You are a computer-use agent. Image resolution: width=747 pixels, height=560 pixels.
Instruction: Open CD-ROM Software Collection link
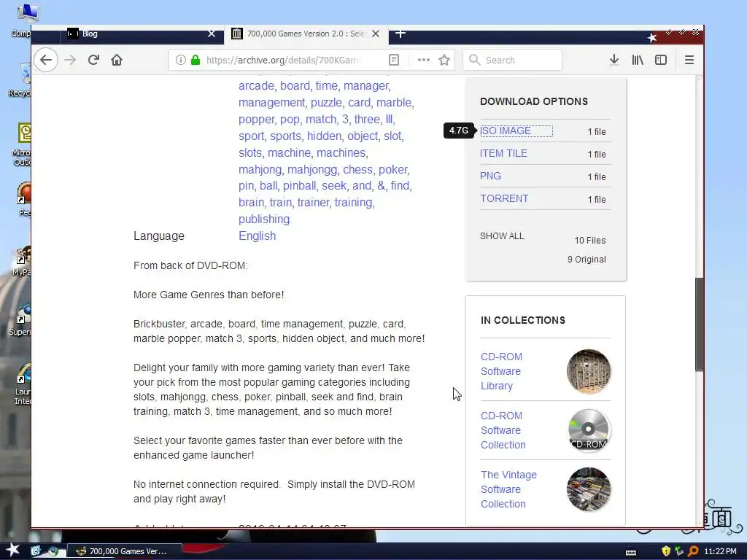click(x=503, y=430)
